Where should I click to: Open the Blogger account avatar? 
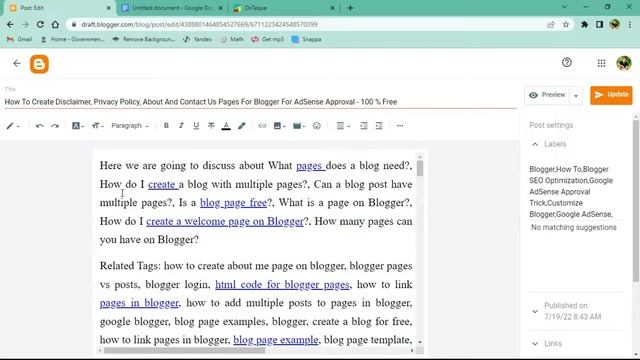624,63
